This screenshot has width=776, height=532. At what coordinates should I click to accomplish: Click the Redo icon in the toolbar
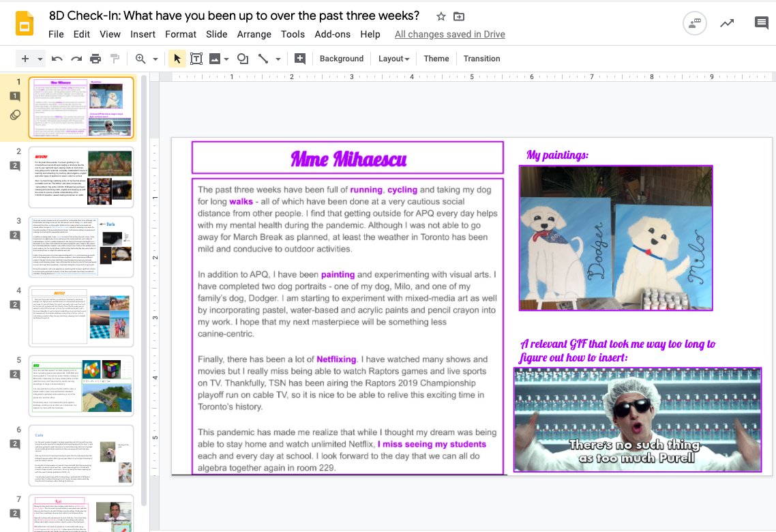click(x=76, y=59)
